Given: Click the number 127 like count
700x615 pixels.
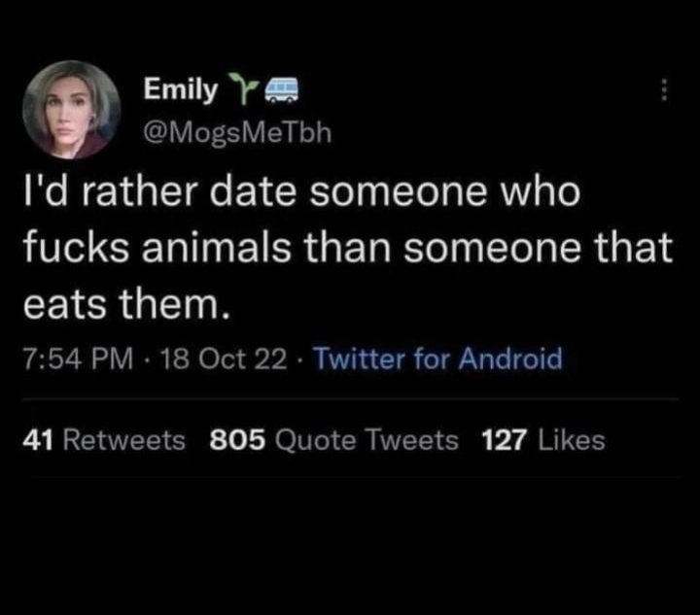Looking at the screenshot, I should pyautogui.click(x=504, y=440).
